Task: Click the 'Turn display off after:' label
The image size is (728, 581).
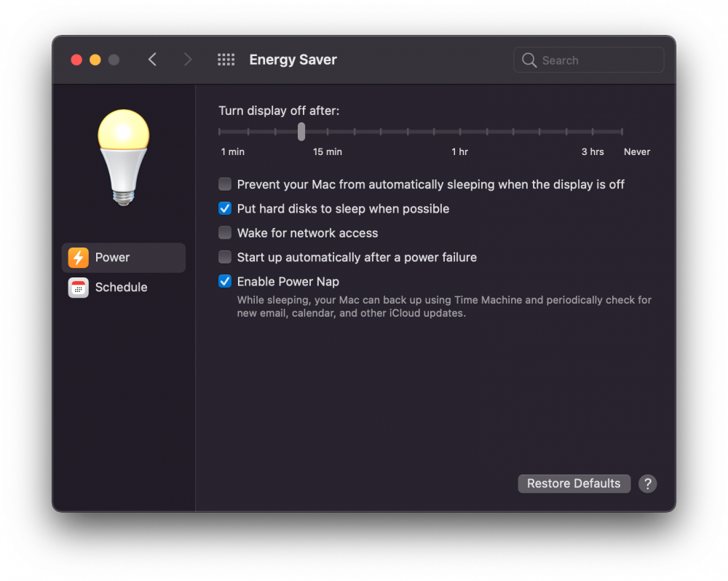Action: tap(279, 111)
